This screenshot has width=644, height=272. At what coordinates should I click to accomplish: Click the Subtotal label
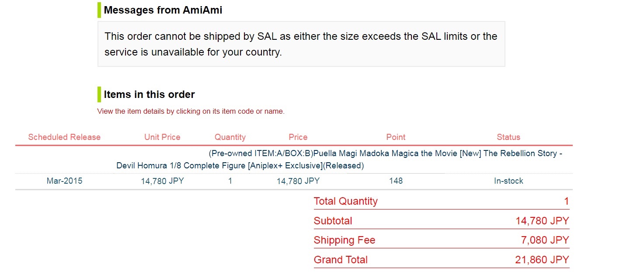point(333,221)
